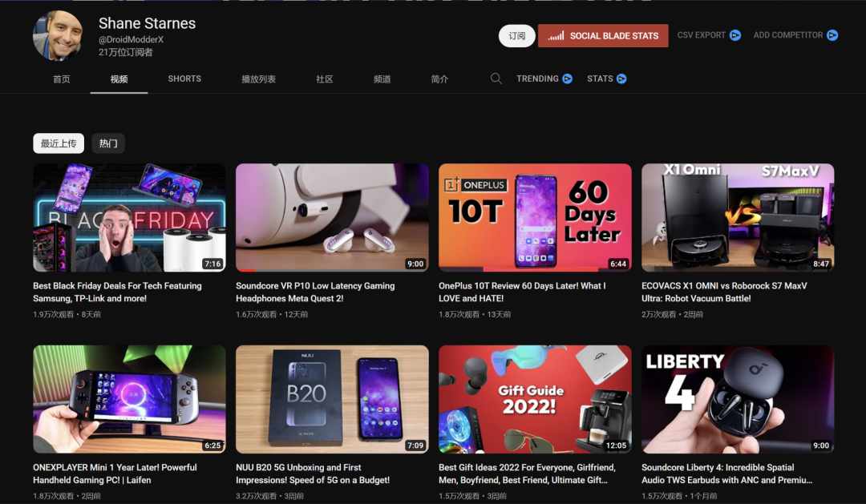The height and width of the screenshot is (504, 866).
Task: Click the 1.6万次观看 · 12天前 metadata
Action: (272, 315)
